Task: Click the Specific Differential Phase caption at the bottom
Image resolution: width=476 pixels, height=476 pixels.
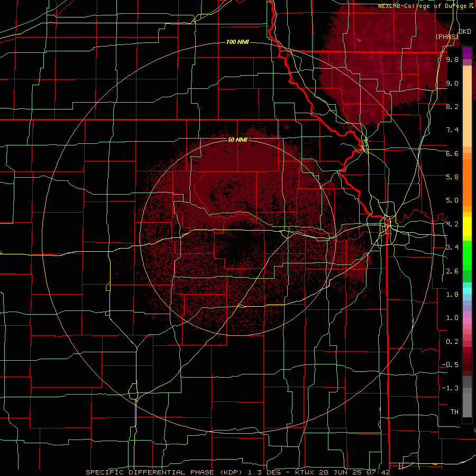Action: tap(237, 472)
